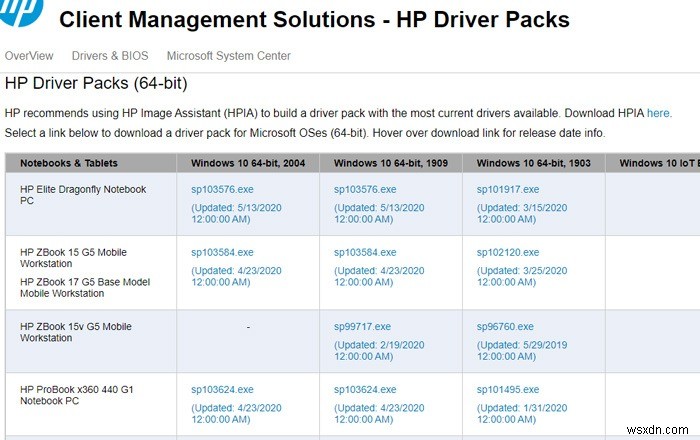The width and height of the screenshot is (700, 440).
Task: Open the sp102120.exe download link
Action: coord(508,253)
